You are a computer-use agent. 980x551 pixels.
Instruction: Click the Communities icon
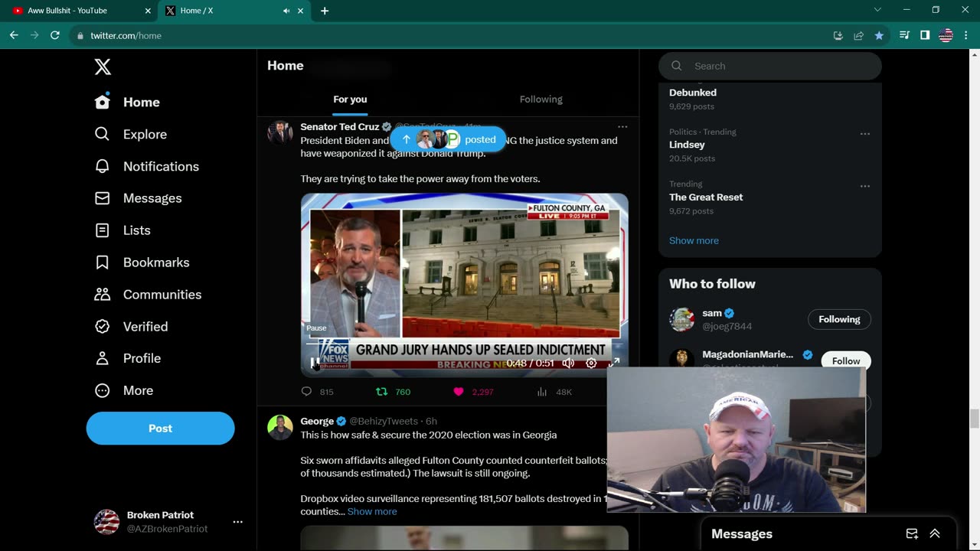[102, 295]
